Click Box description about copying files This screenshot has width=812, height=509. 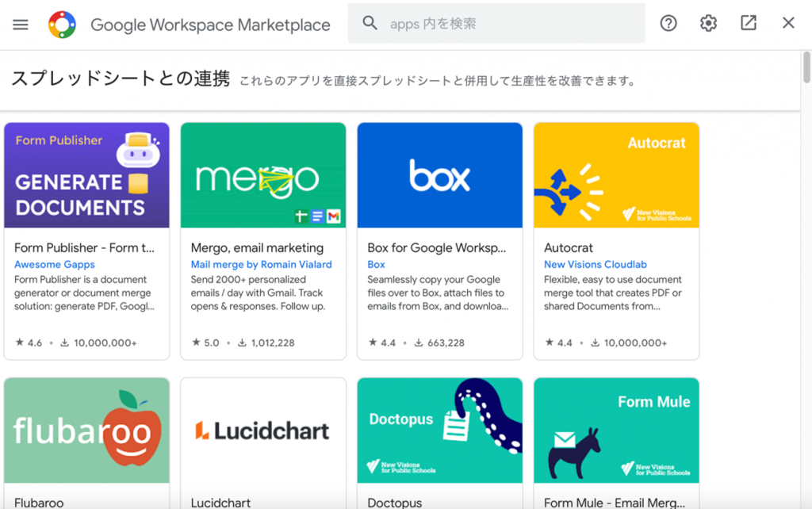[438, 293]
